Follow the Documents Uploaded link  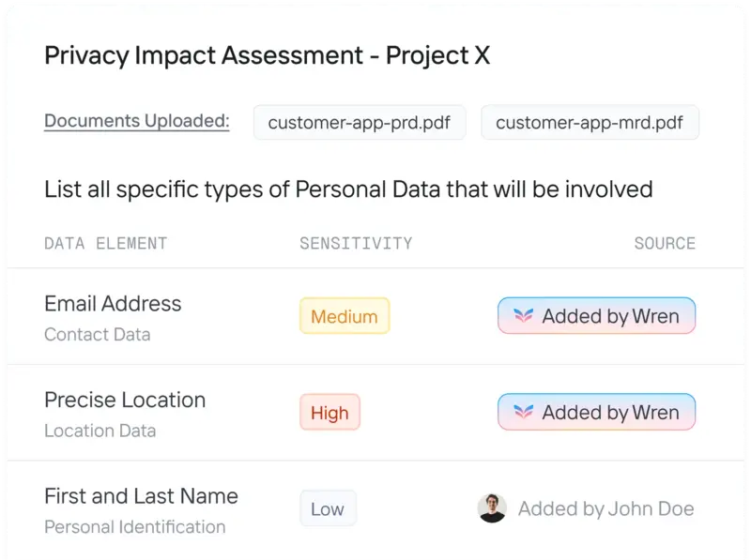(x=137, y=121)
